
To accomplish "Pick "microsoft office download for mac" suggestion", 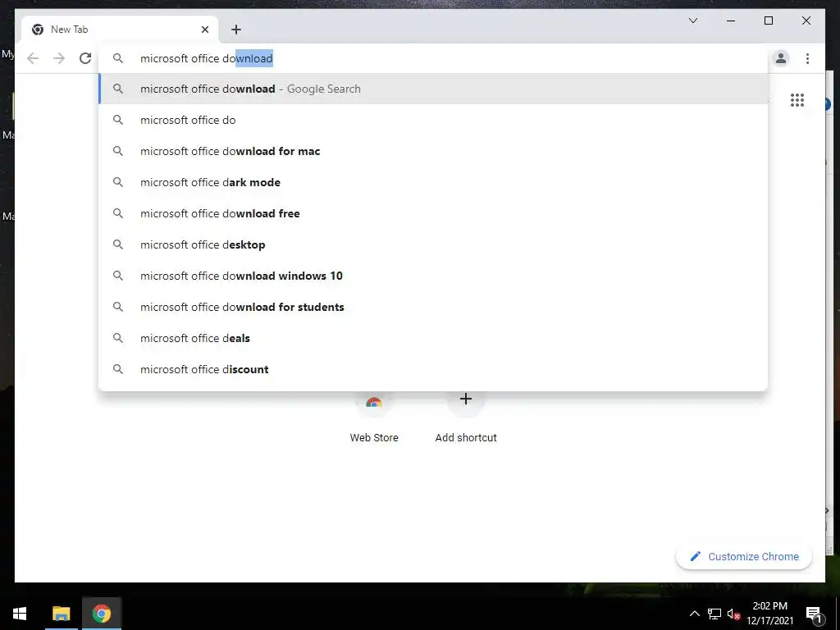I will tap(433, 151).
